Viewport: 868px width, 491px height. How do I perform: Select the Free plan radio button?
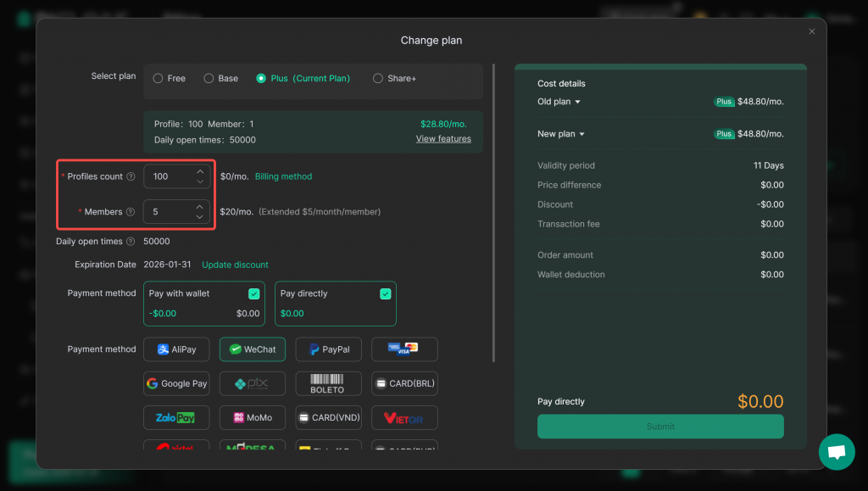click(159, 78)
